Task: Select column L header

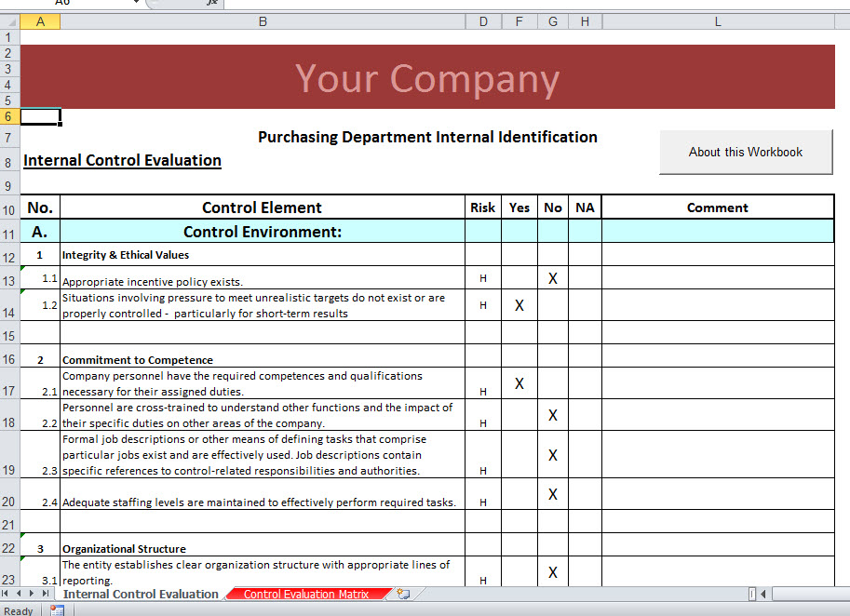Action: coord(718,21)
